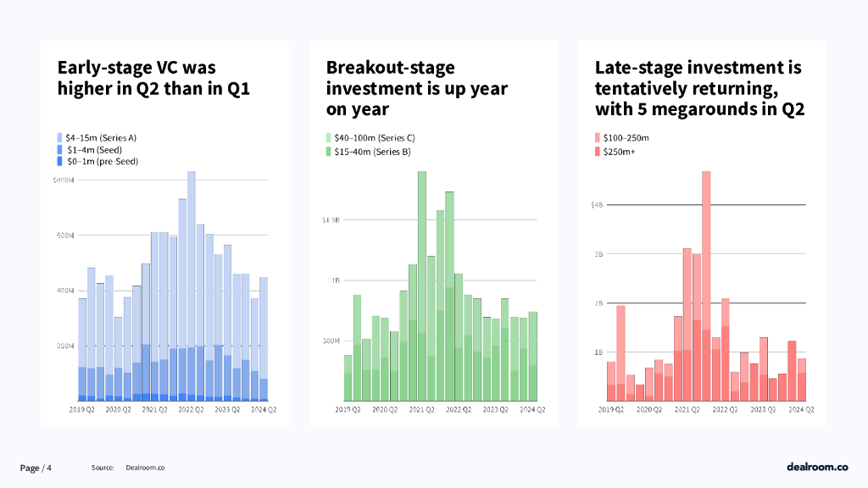This screenshot has height=488, width=868.
Task: Click the dealroom.co logo
Action: [x=817, y=467]
